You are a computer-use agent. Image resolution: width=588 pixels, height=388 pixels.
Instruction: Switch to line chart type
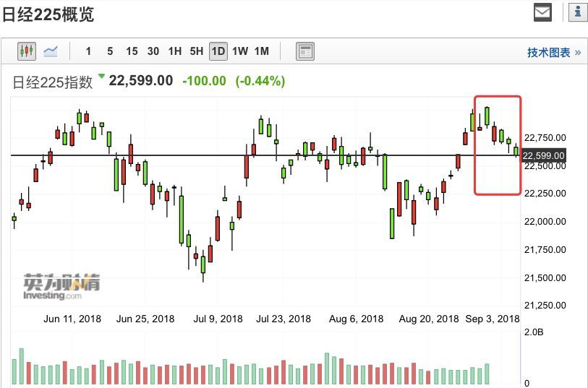pos(51,51)
